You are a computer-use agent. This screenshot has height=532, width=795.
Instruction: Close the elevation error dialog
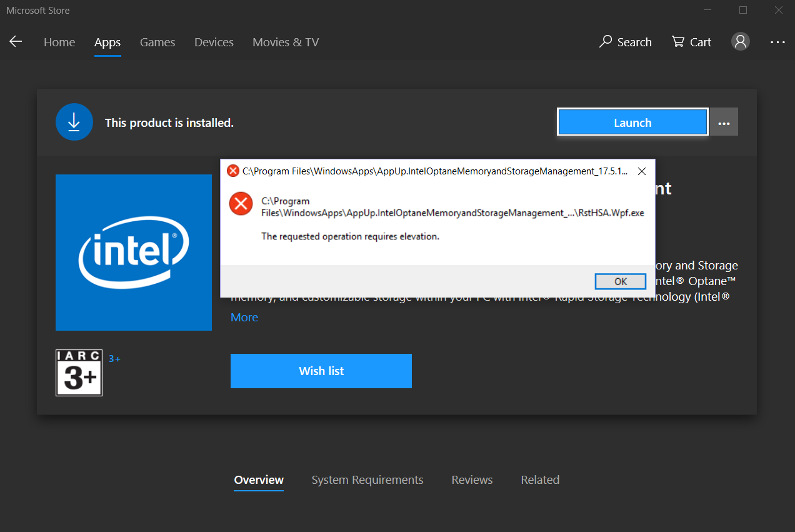641,171
